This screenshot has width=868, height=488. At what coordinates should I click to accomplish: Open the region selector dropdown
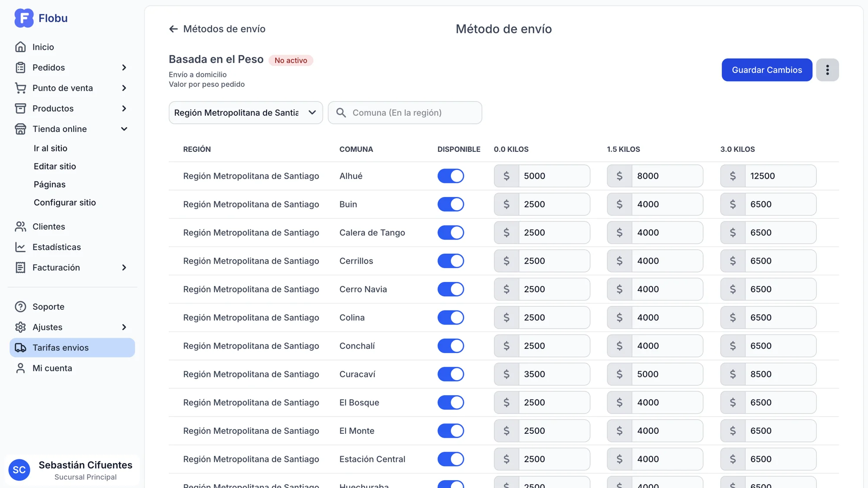[245, 112]
